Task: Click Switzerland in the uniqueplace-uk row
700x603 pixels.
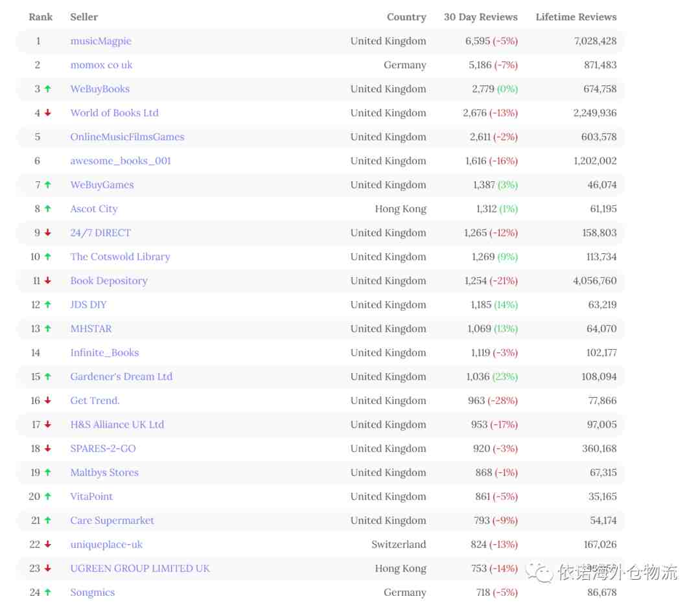Action: (x=399, y=545)
